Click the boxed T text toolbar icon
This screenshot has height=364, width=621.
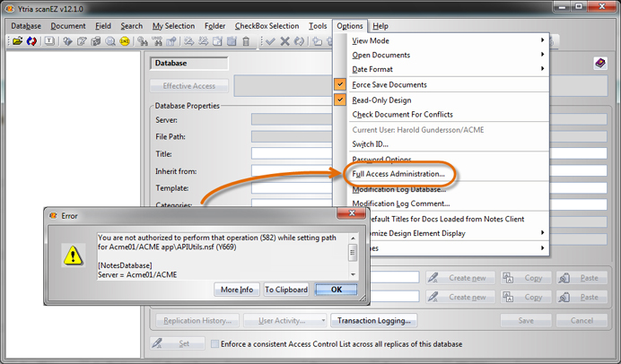[49, 40]
